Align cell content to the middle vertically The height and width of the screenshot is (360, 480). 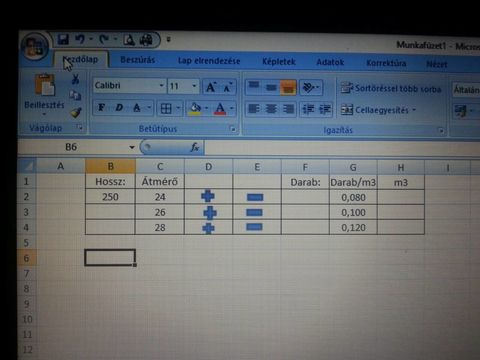point(271,88)
